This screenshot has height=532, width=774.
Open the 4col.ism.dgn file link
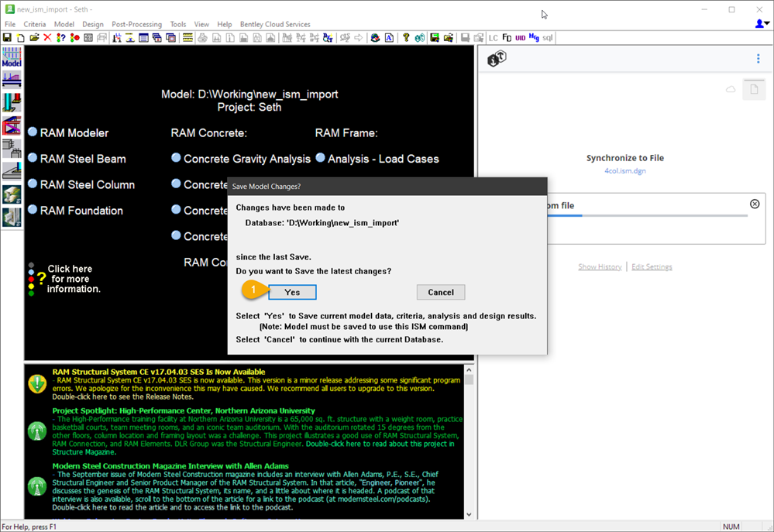pos(625,171)
